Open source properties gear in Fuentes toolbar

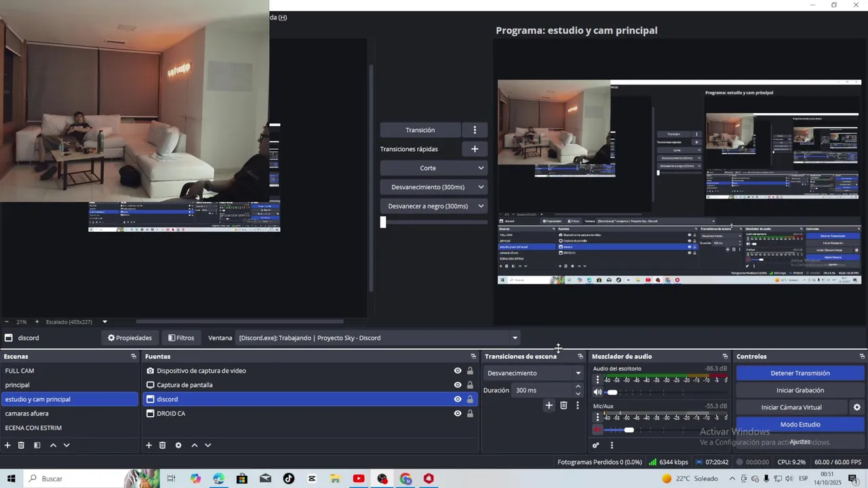coord(178,445)
